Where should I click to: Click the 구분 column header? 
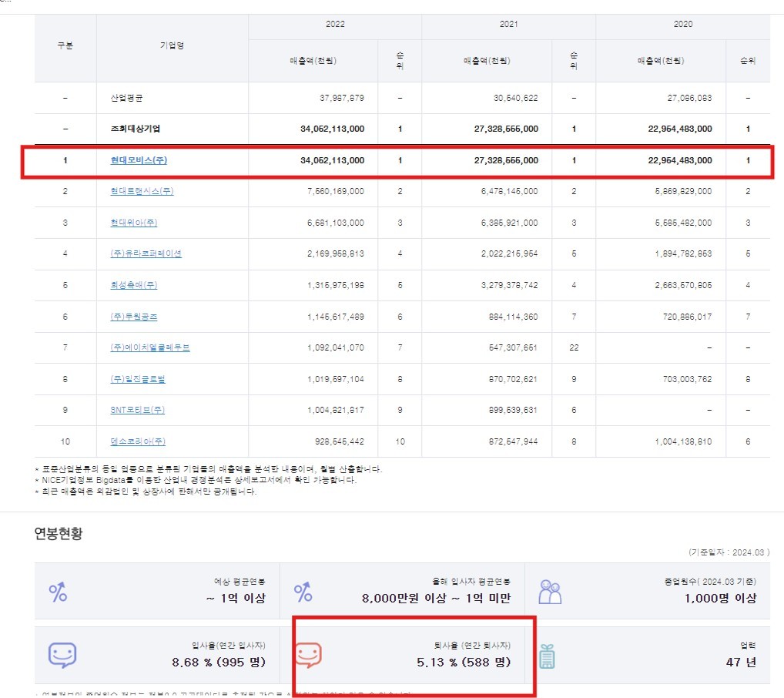65,45
